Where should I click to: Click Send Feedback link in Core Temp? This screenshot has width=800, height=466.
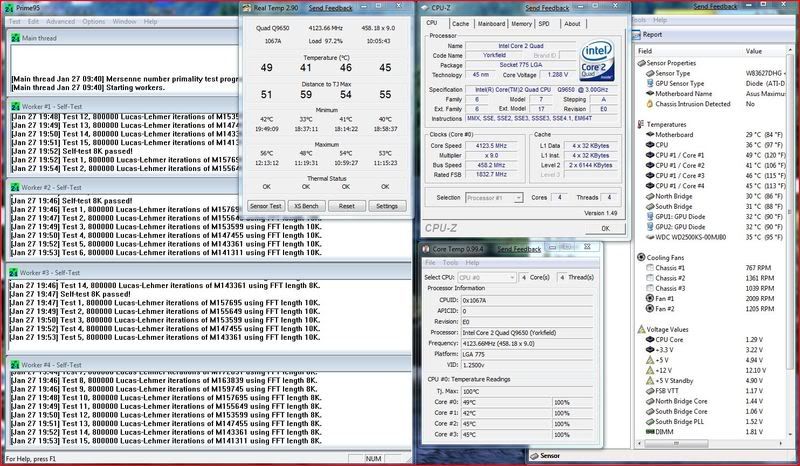(x=519, y=249)
